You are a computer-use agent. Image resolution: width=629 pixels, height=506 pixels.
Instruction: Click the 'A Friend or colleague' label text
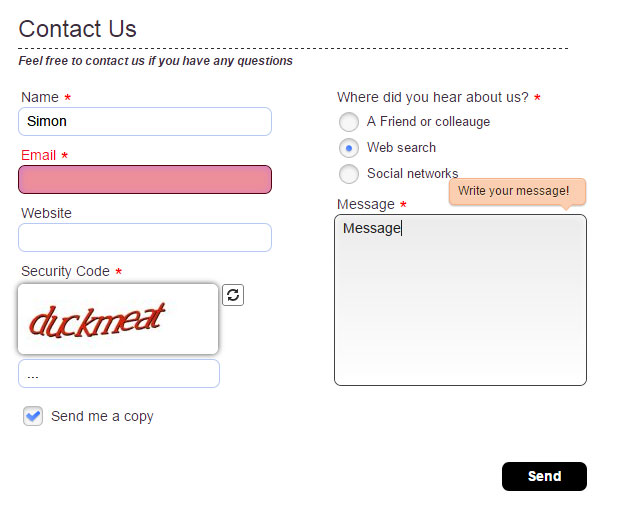coord(428,122)
